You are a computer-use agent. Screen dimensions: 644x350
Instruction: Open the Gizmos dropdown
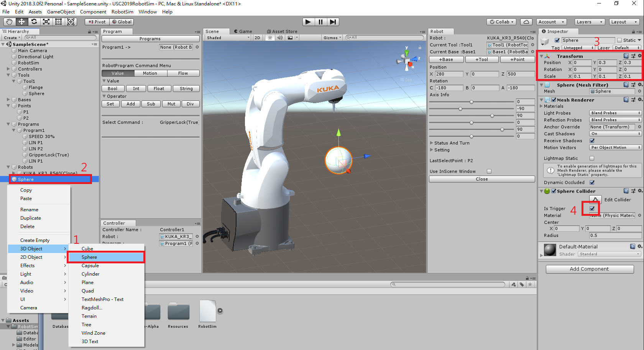coord(332,38)
